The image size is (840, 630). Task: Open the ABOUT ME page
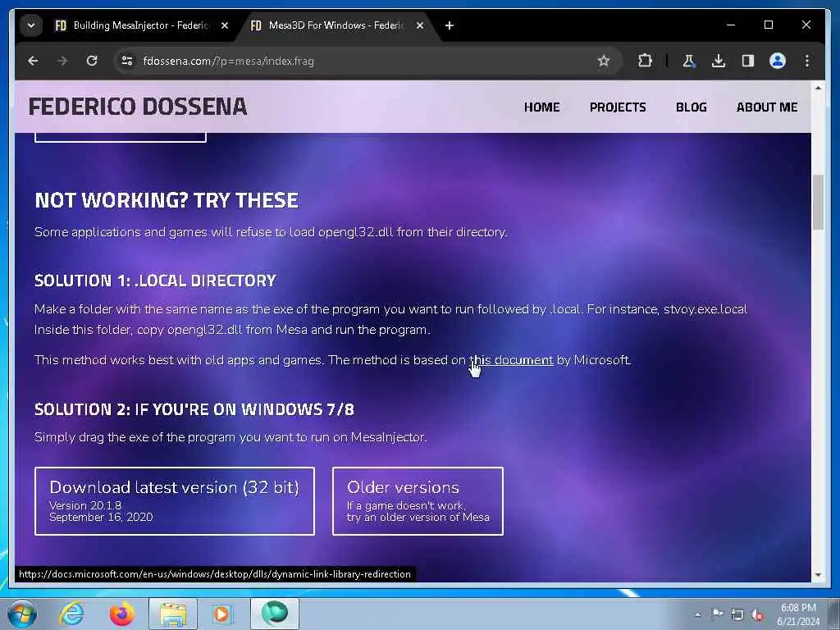pos(767,107)
